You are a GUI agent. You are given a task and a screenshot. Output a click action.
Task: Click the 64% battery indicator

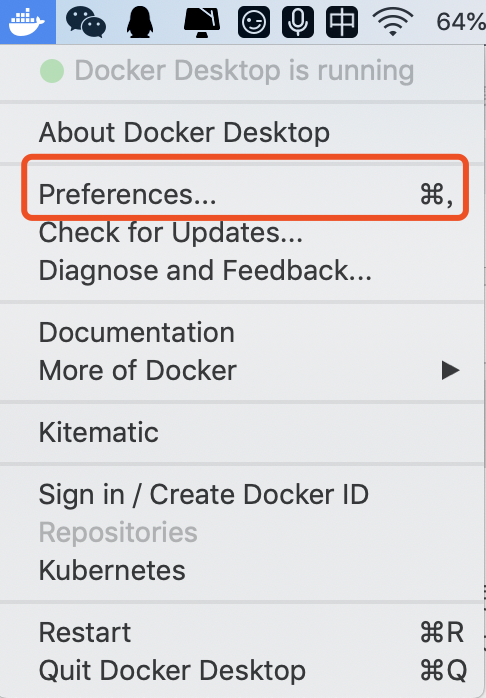click(x=461, y=22)
